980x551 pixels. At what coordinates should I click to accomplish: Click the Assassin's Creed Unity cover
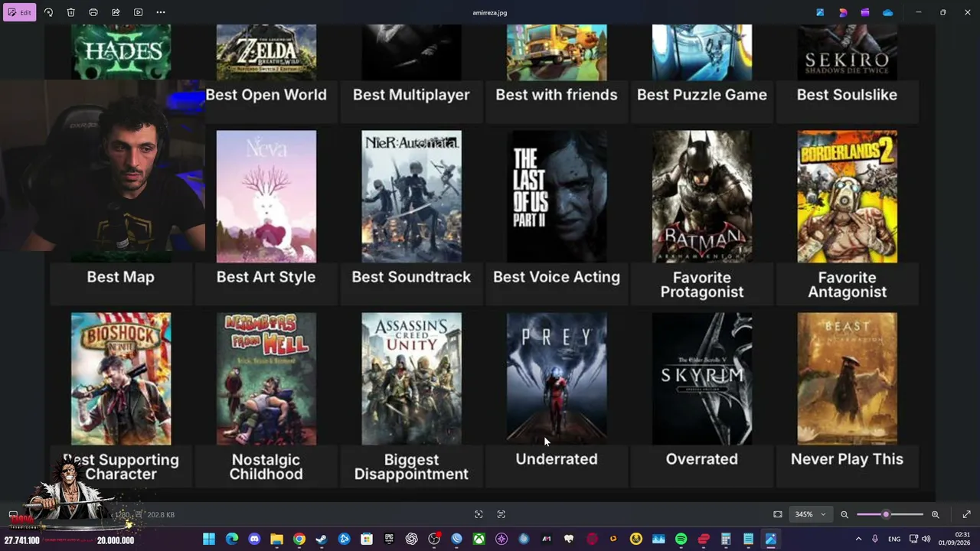[x=411, y=378]
